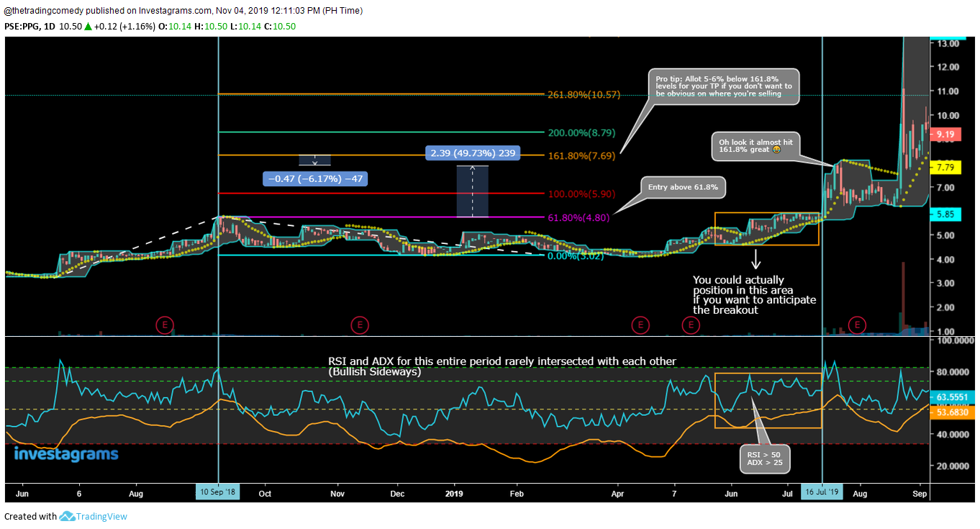Click the Oct label on time axis
This screenshot has width=980, height=529.
coord(265,494)
